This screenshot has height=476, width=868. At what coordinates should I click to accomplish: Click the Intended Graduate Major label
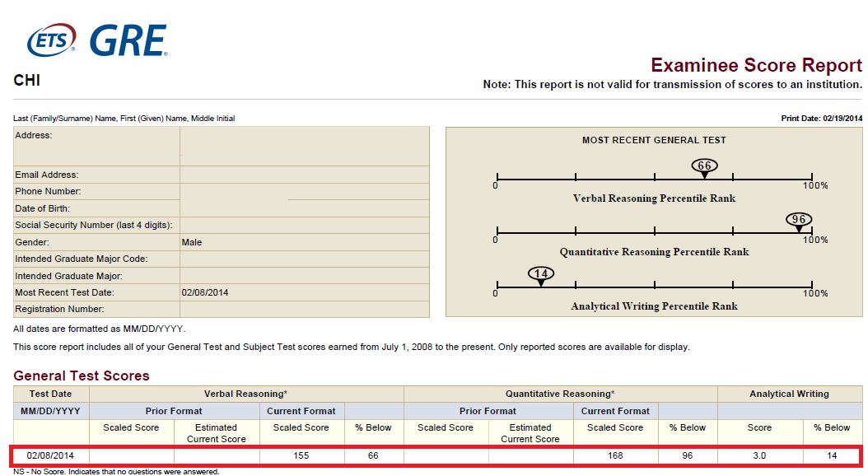[x=68, y=276]
